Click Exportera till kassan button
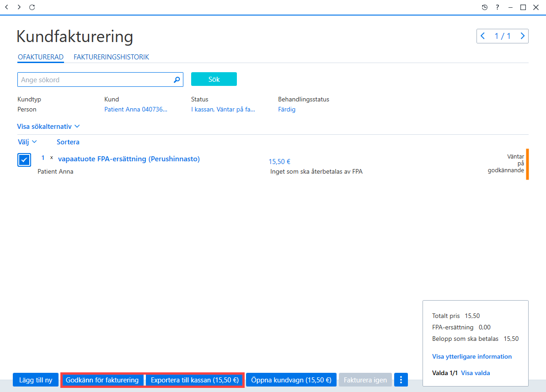 tap(195, 380)
